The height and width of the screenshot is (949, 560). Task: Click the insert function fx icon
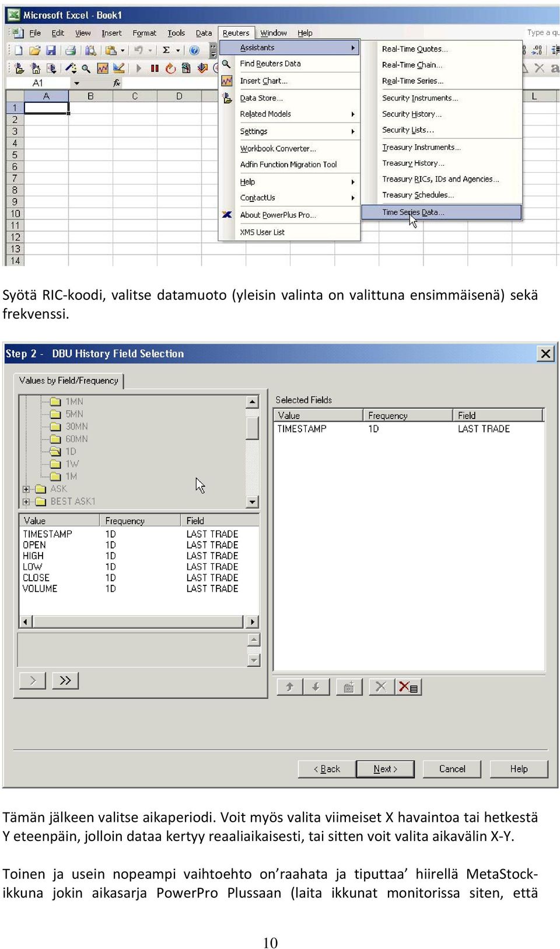click(117, 83)
